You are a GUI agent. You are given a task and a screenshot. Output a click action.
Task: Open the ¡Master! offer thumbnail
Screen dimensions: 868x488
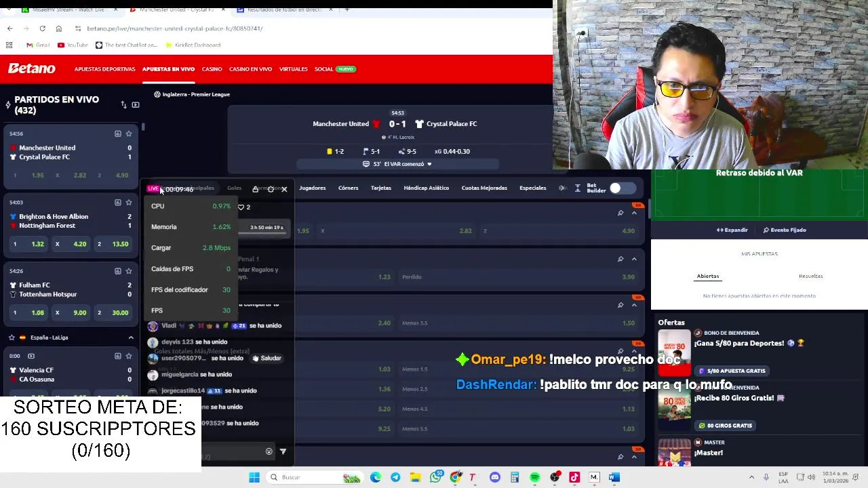(674, 453)
